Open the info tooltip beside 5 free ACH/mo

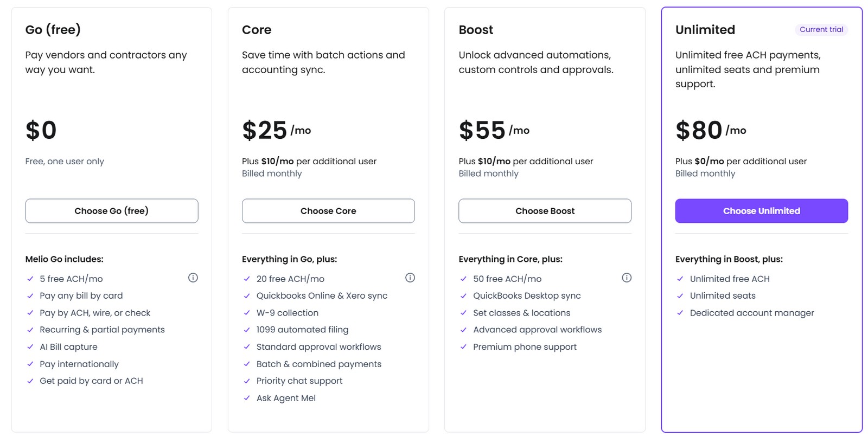(x=193, y=278)
